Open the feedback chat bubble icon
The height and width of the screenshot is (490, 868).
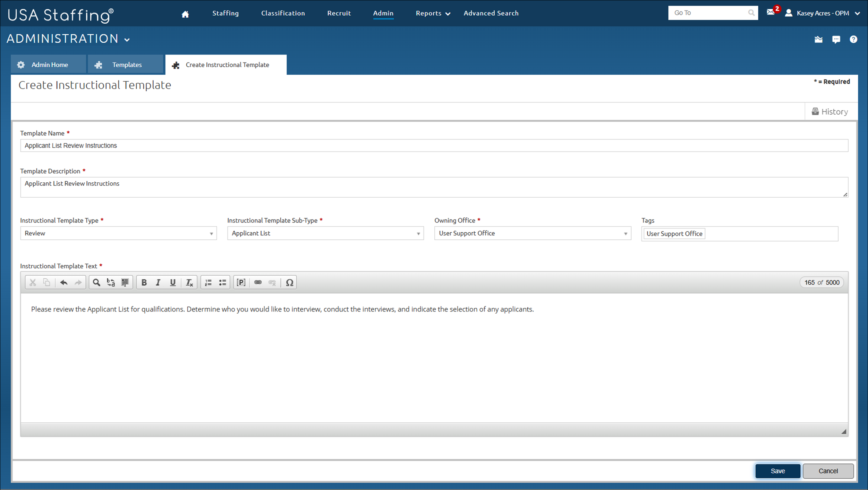(836, 39)
